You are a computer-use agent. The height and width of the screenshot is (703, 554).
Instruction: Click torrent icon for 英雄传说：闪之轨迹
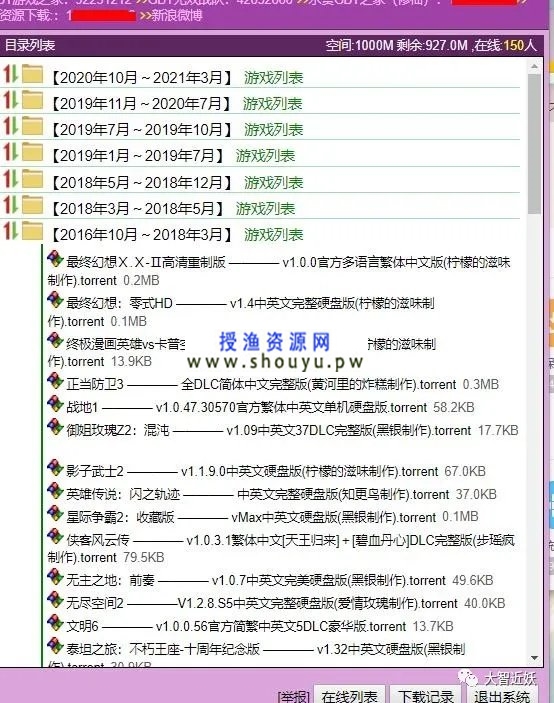click(55, 491)
